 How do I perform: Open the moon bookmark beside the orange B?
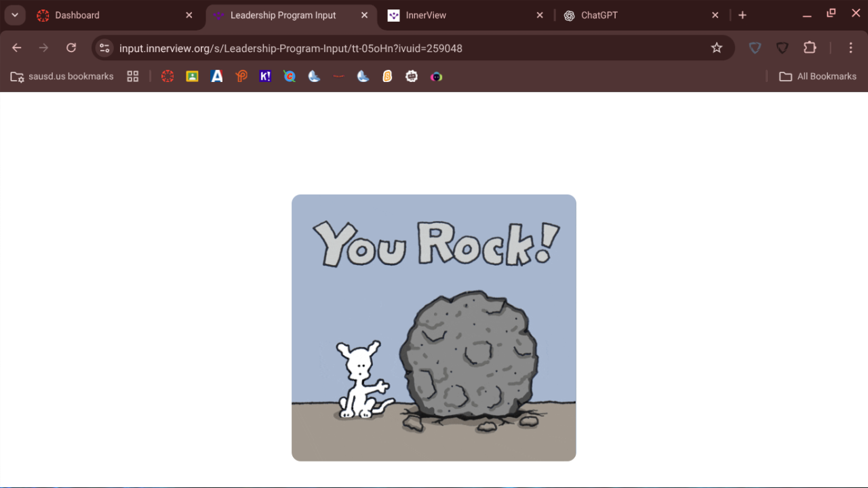tap(363, 77)
